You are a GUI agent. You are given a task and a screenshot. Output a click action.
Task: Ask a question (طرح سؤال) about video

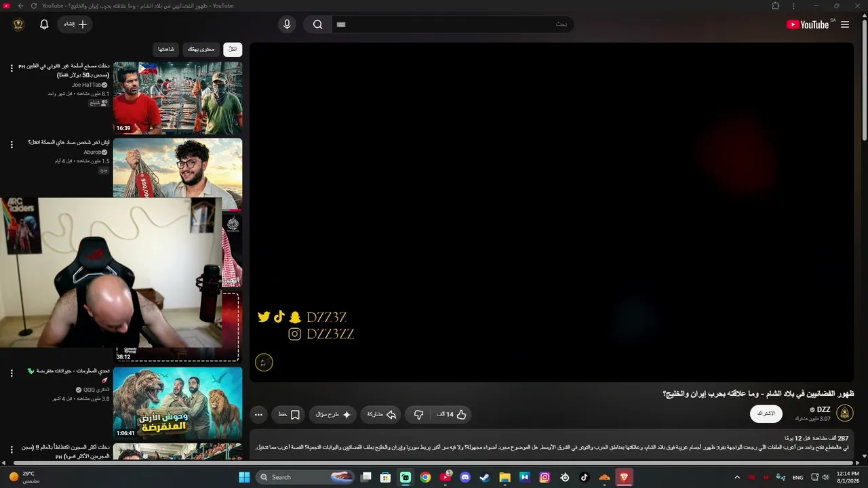click(333, 414)
